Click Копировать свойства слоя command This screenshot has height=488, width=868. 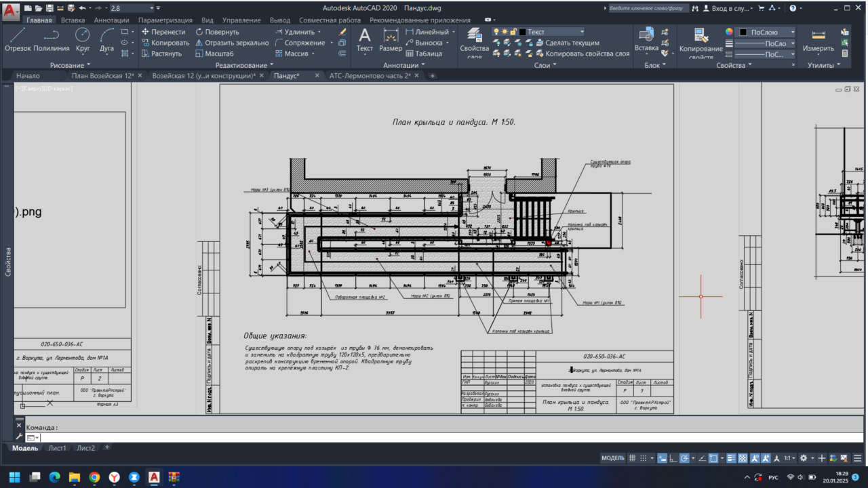tap(581, 54)
